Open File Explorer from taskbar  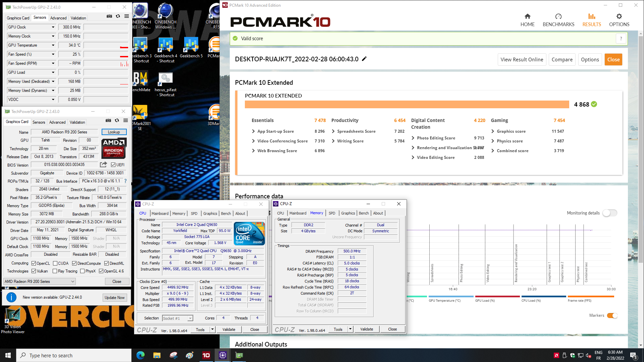(157, 355)
